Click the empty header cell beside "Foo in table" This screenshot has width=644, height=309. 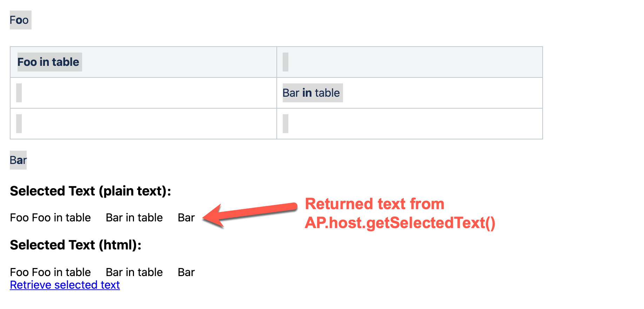[x=409, y=62]
